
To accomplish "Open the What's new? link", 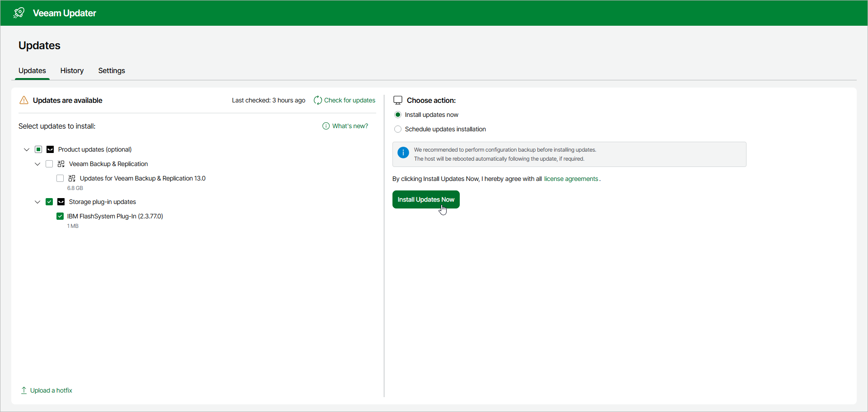I will (x=350, y=126).
